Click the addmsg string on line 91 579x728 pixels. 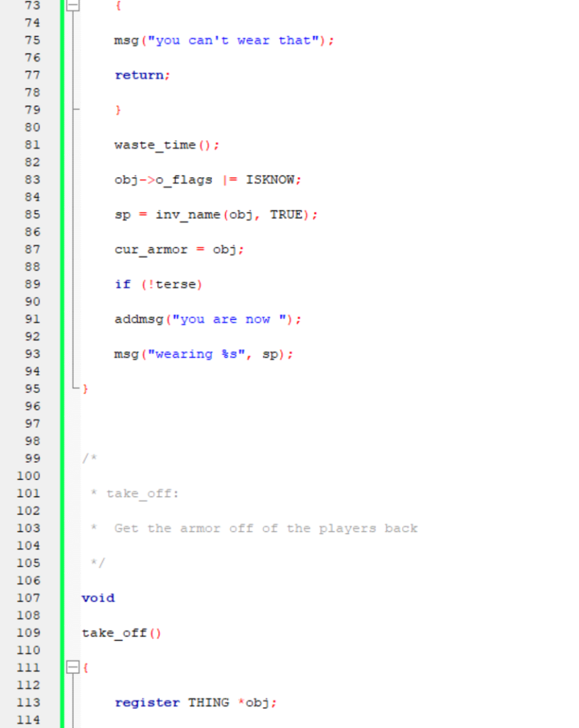coord(232,318)
